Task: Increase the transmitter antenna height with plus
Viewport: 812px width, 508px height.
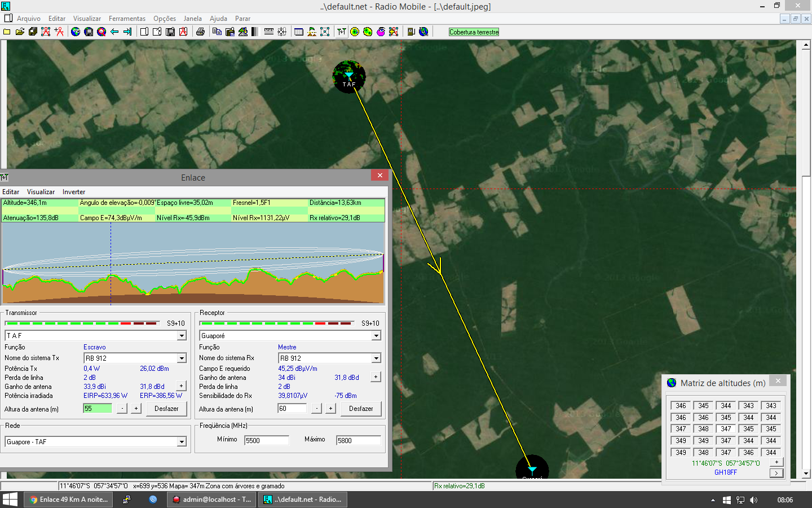Action: (x=136, y=409)
